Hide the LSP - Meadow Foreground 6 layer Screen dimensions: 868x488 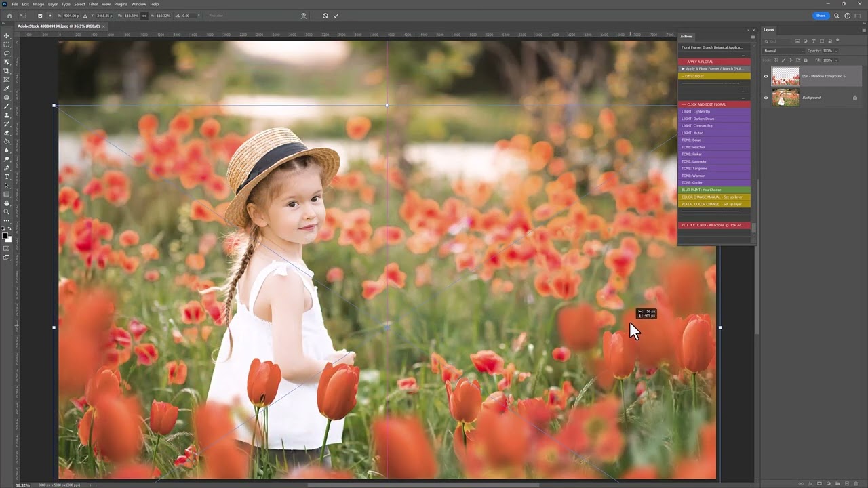766,76
